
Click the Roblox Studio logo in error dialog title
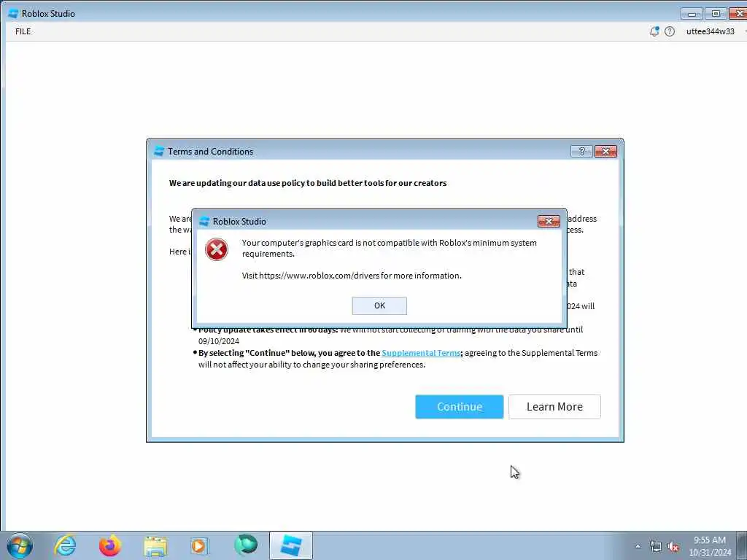(204, 222)
